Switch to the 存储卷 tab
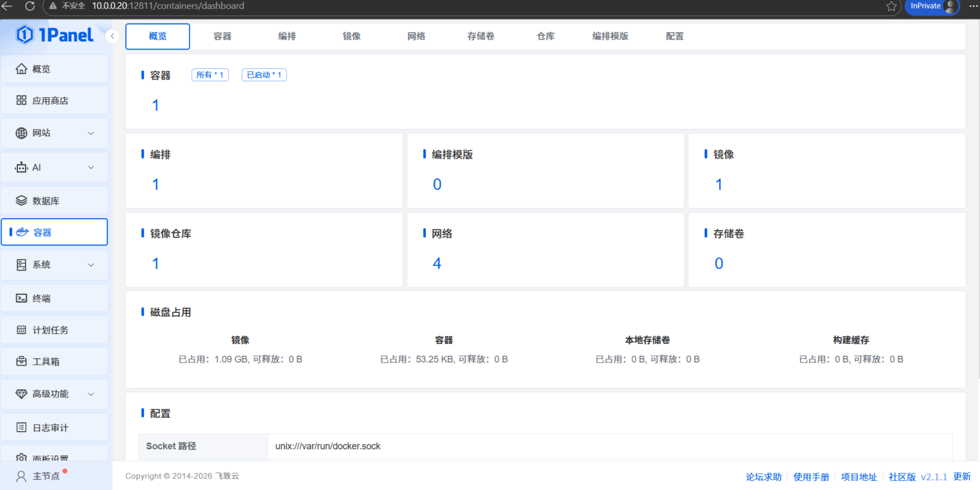 tap(480, 36)
